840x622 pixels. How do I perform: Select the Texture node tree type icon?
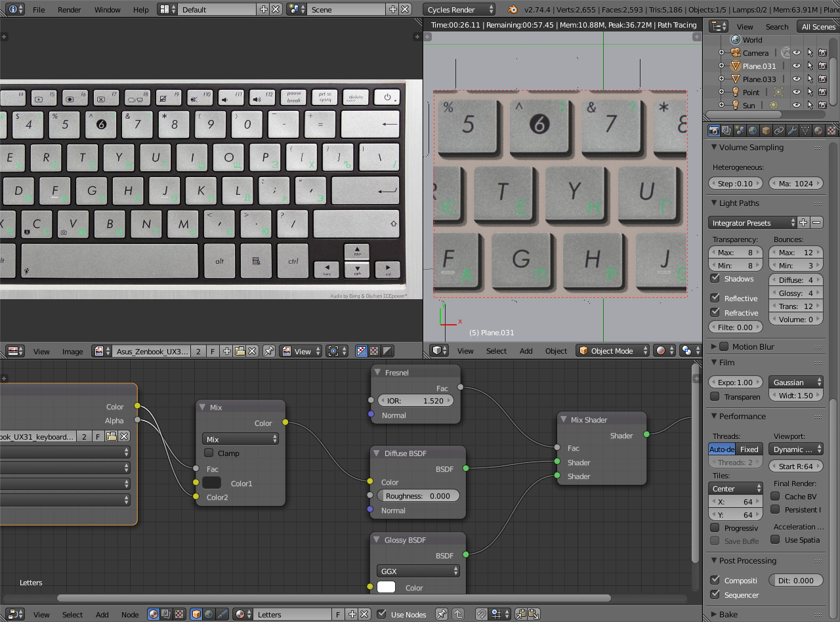179,615
